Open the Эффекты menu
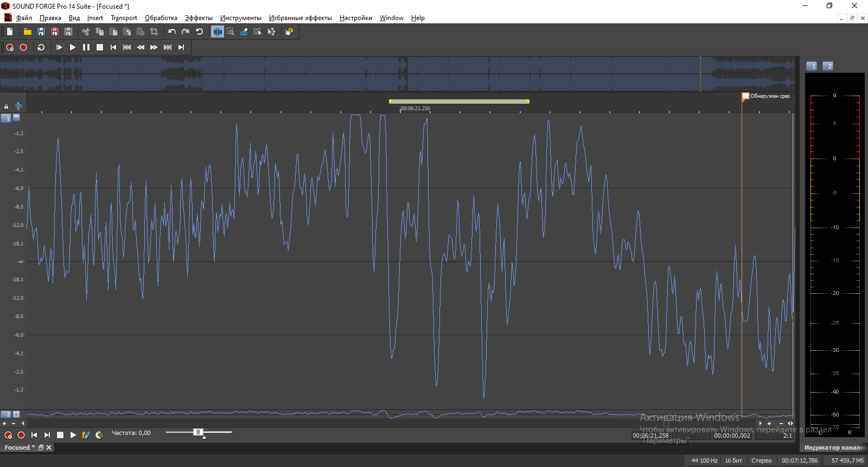The image size is (868, 467). 199,18
